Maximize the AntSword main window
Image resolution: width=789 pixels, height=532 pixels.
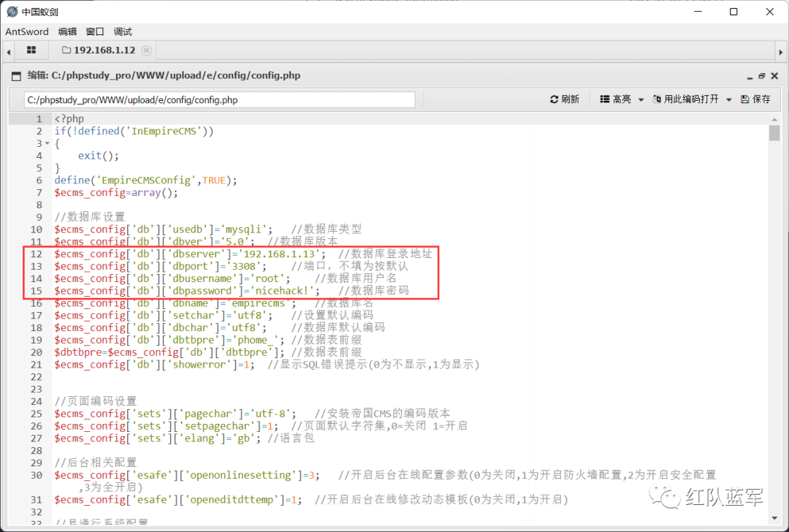[733, 12]
